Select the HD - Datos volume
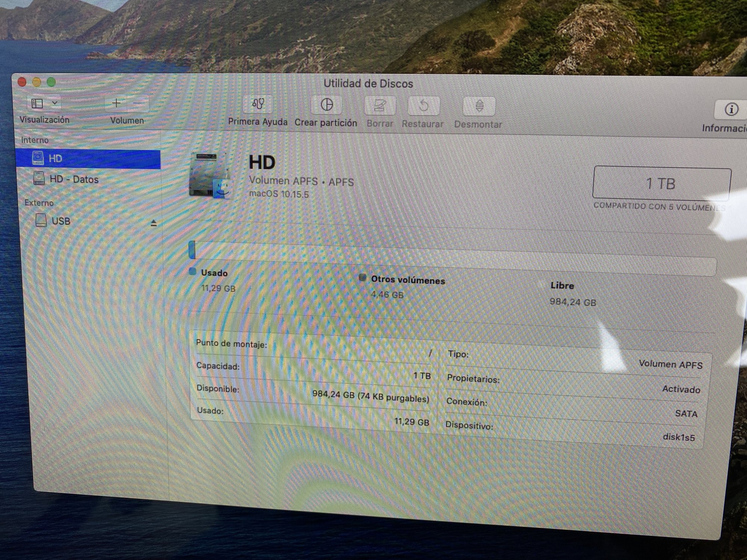This screenshot has height=560, width=747. (x=74, y=179)
